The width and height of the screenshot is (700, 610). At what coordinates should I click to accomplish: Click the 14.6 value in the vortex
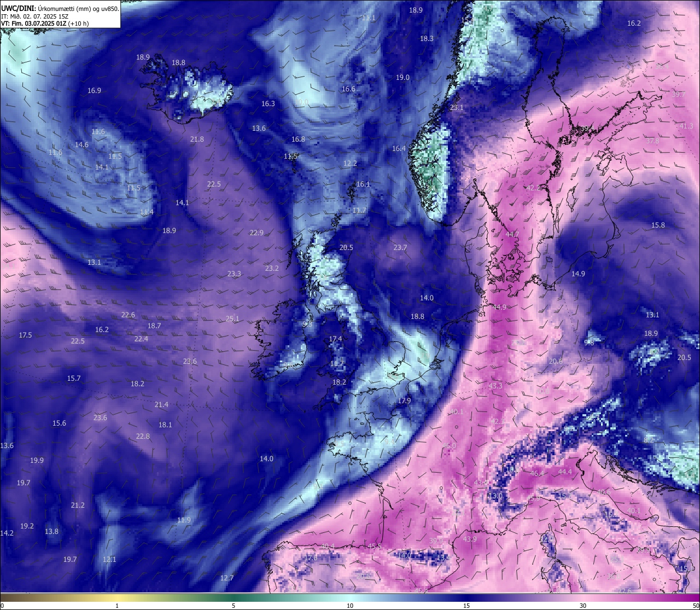(81, 144)
